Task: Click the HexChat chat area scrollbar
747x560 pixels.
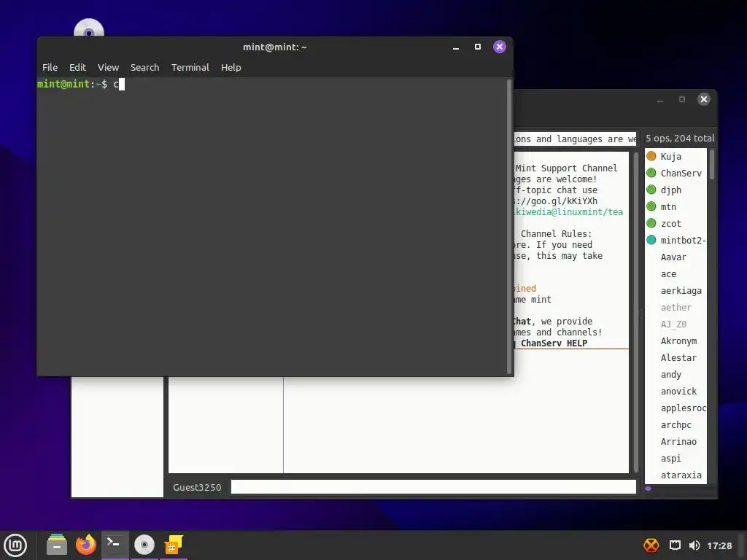Action: click(635, 312)
